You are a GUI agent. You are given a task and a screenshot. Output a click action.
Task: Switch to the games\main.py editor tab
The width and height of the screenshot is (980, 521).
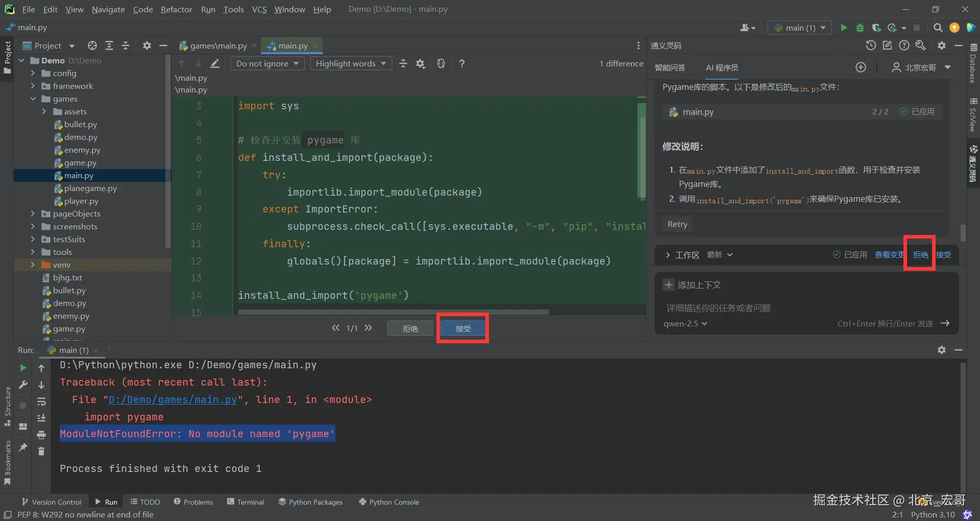217,45
